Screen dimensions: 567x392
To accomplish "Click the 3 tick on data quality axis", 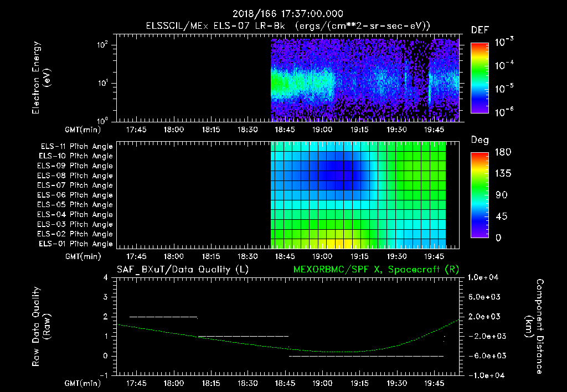I will [106, 297].
